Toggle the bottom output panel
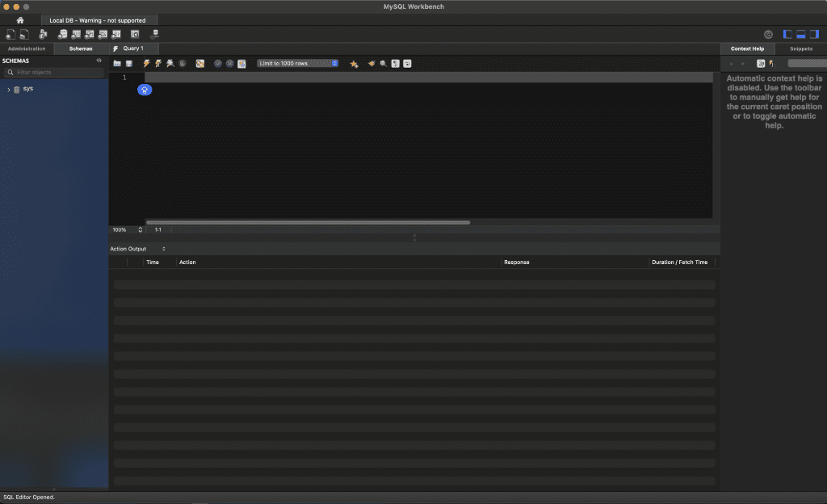Viewport: 827px width, 504px height. [x=800, y=34]
